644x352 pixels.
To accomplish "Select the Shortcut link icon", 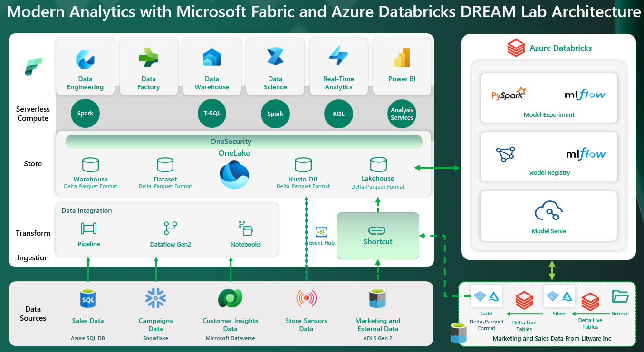I will coord(377,231).
